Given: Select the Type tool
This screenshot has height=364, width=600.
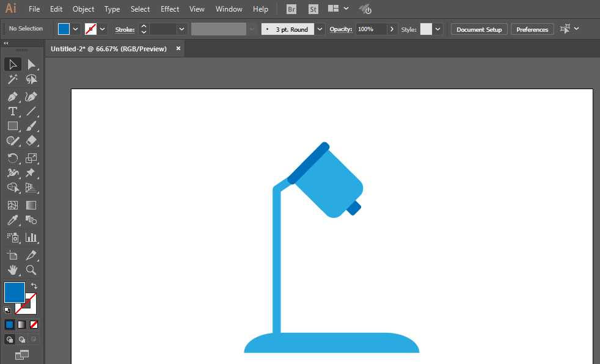Looking at the screenshot, I should [x=12, y=111].
